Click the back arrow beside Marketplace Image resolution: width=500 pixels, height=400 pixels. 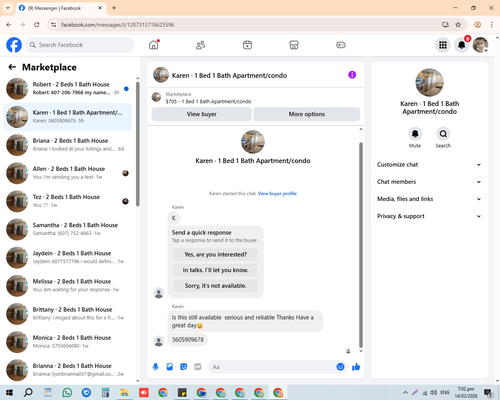click(x=12, y=67)
